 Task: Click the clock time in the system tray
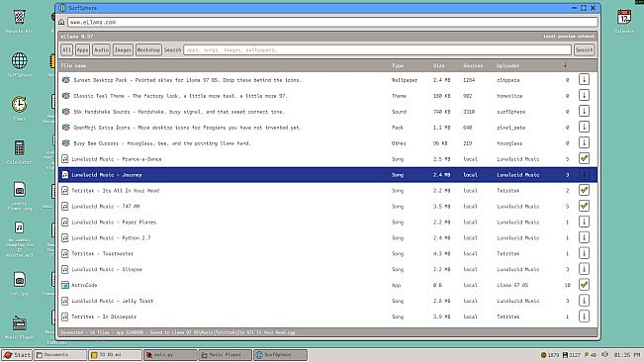point(627,355)
